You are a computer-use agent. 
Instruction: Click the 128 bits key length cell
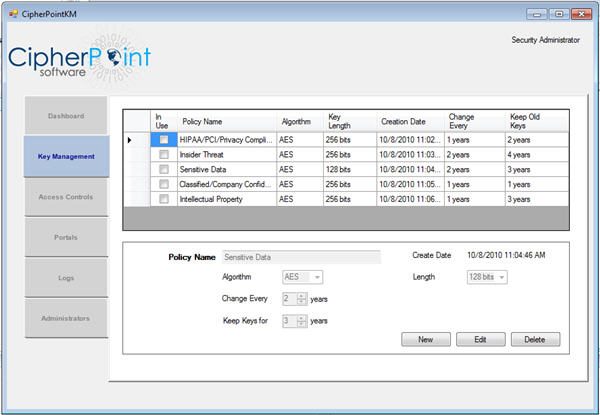(350, 169)
